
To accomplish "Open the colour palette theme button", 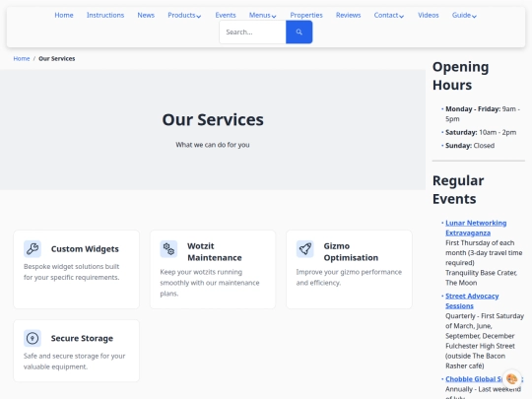I will [x=511, y=378].
